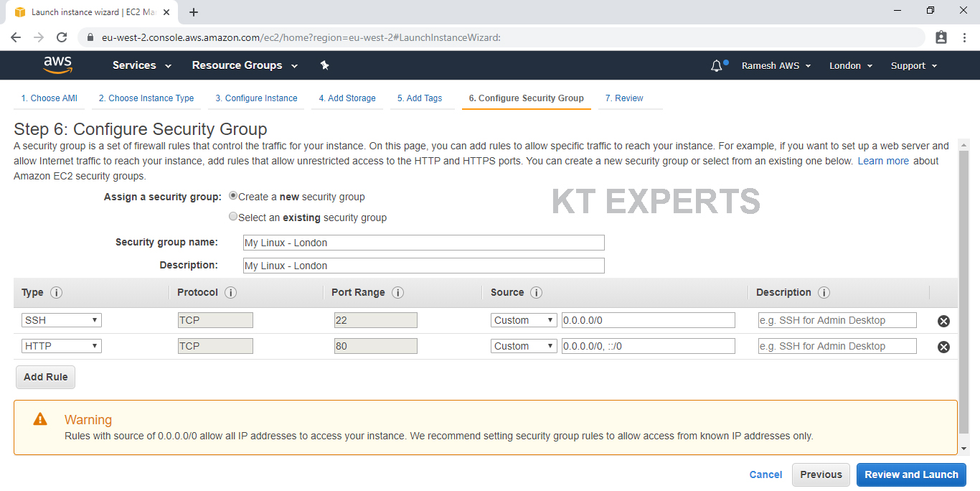The image size is (980, 491).
Task: Click SSH source field with 0.0.0.0/0
Action: click(649, 320)
